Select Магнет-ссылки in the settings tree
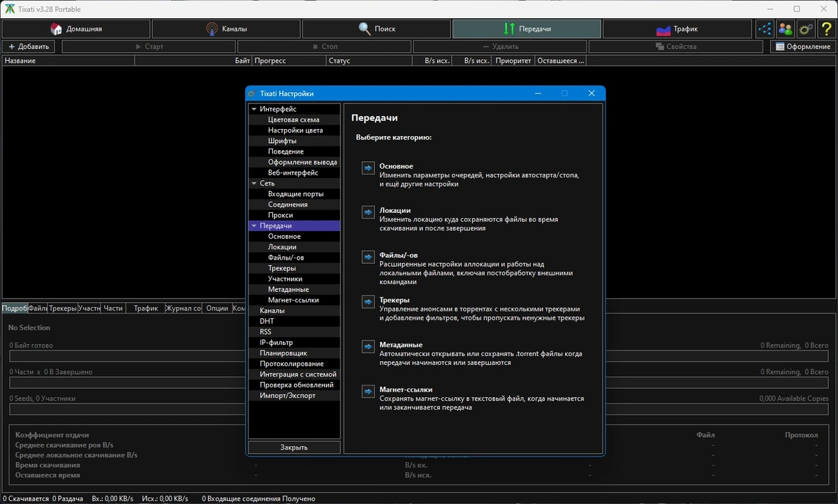Image resolution: width=838 pixels, height=504 pixels. click(294, 300)
